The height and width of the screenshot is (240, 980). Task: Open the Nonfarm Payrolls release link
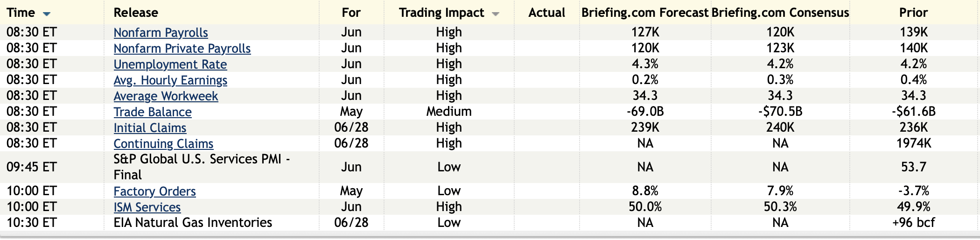coord(161,33)
